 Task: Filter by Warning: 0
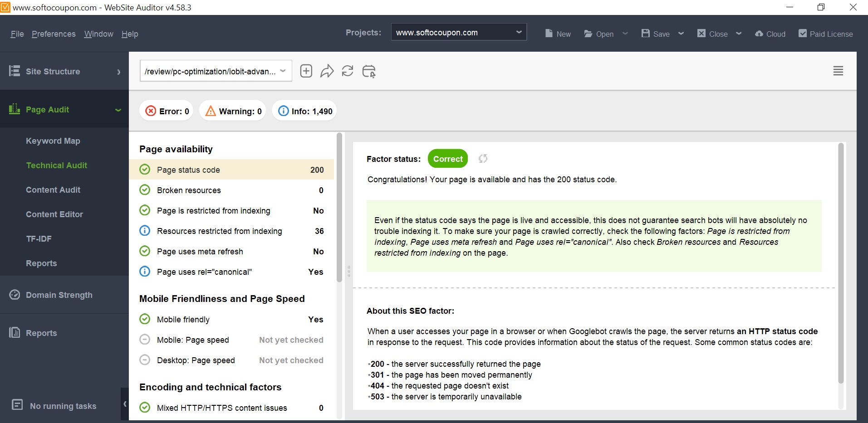233,111
